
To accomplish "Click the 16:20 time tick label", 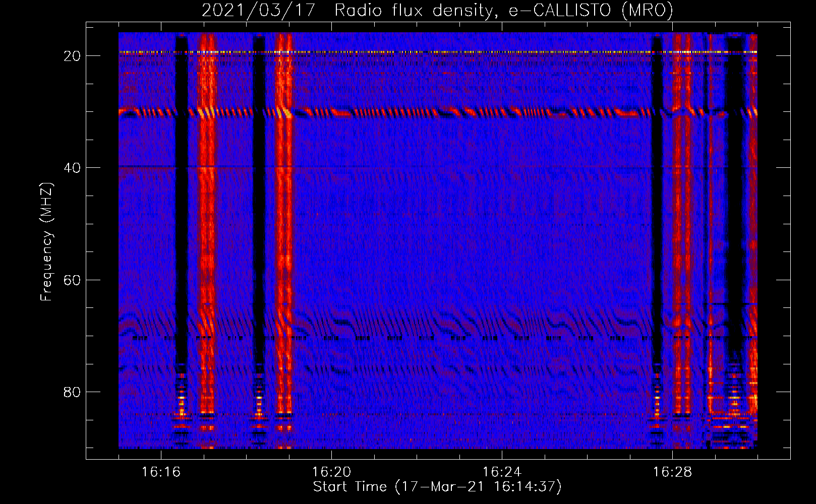I will tap(331, 472).
